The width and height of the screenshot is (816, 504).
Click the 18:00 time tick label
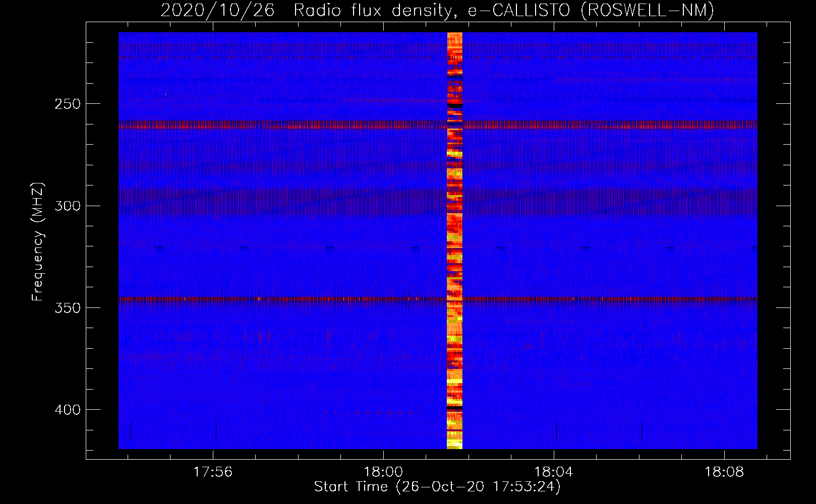click(x=383, y=472)
